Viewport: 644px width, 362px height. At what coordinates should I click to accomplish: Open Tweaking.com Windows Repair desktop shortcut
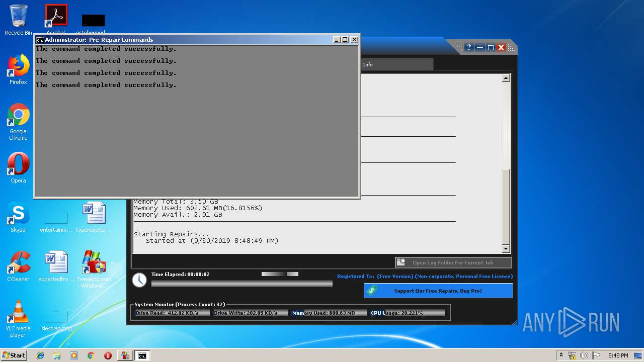click(94, 269)
